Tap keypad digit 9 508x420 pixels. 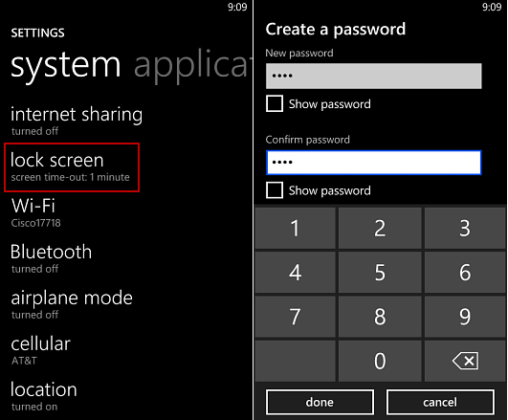[x=465, y=317]
